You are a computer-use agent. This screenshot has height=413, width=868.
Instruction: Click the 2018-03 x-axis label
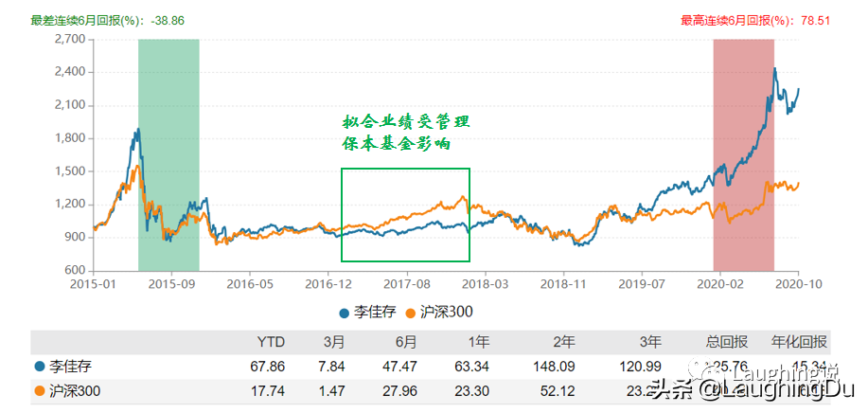point(486,283)
